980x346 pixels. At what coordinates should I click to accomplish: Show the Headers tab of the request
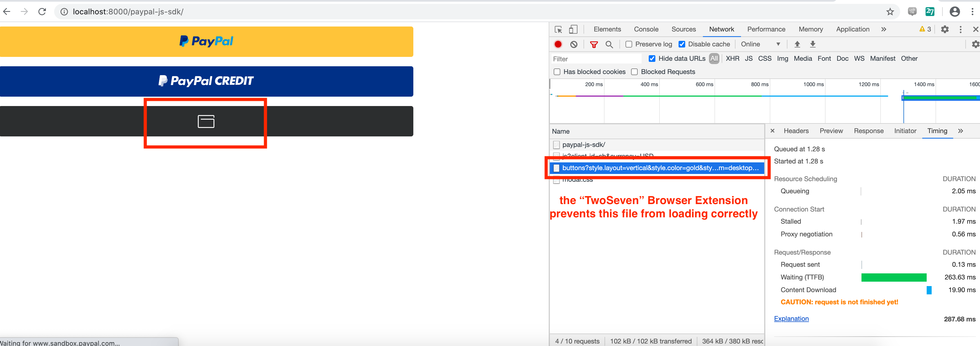point(796,131)
